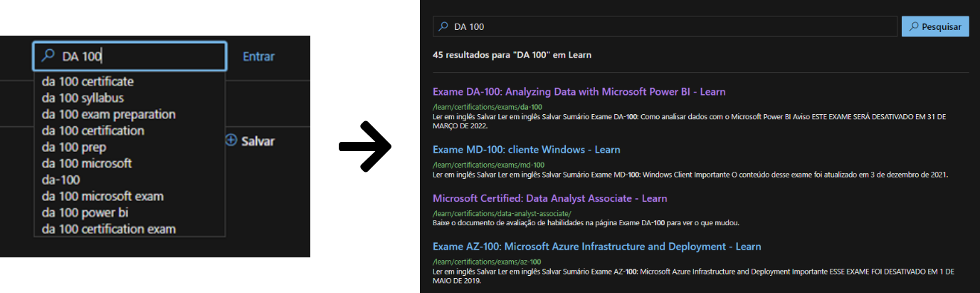Open 'Microsoft Certified: Data Analyst Associate' result
980x293 pixels.
point(550,198)
